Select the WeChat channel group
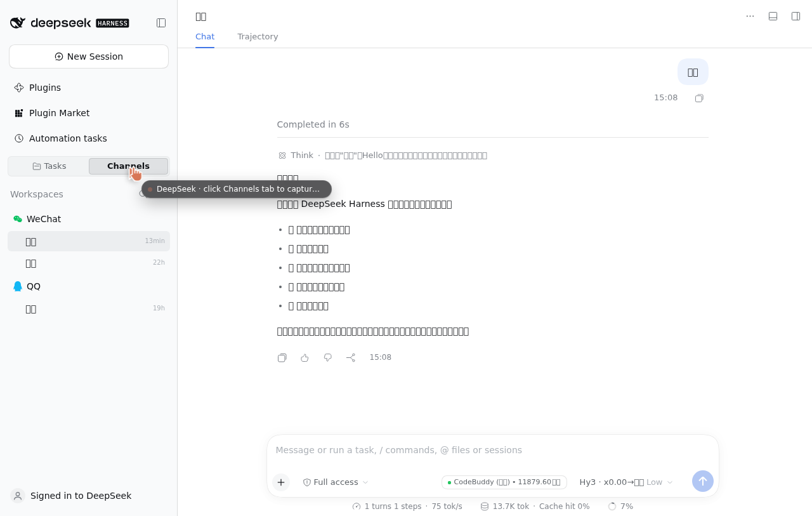The width and height of the screenshot is (812, 516). pos(89,219)
